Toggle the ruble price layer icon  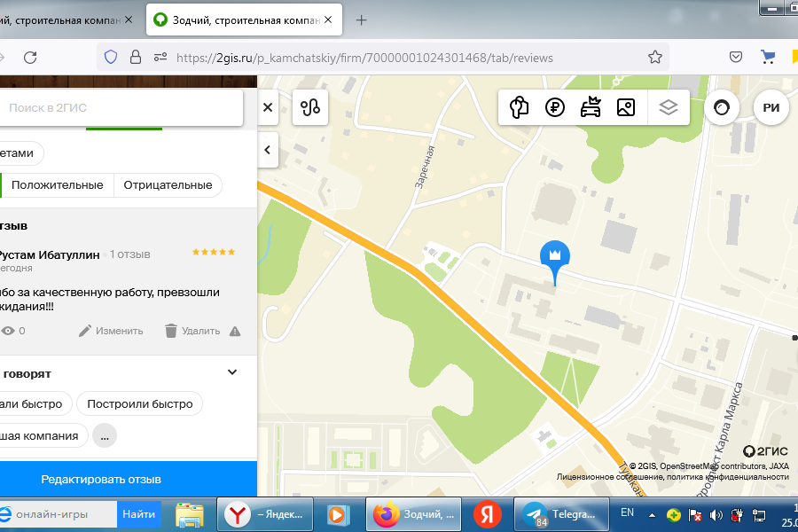[x=555, y=107]
